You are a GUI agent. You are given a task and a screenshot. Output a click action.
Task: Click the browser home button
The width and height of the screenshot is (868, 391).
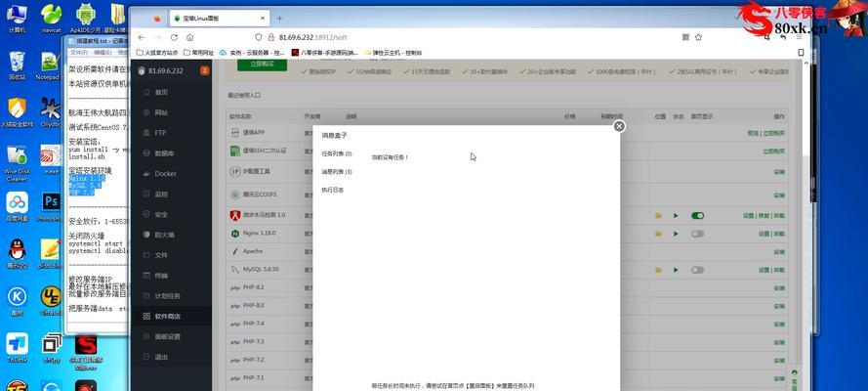pyautogui.click(x=189, y=37)
